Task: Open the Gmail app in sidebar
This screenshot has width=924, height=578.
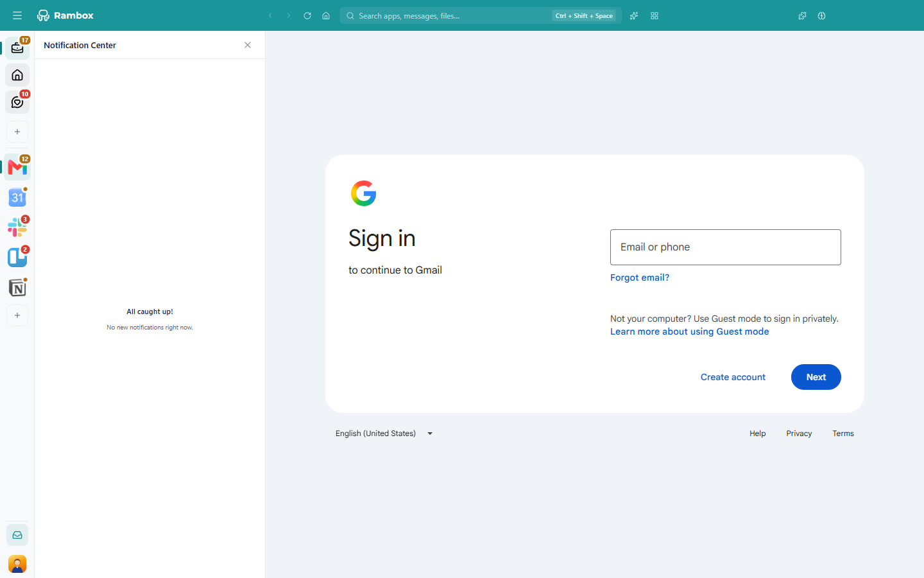Action: pyautogui.click(x=17, y=167)
